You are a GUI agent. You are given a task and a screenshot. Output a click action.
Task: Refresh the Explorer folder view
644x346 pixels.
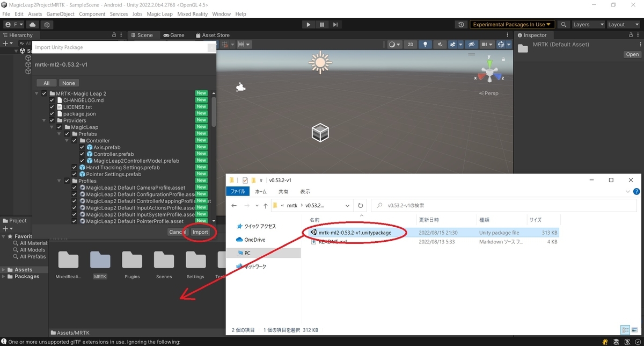(361, 205)
